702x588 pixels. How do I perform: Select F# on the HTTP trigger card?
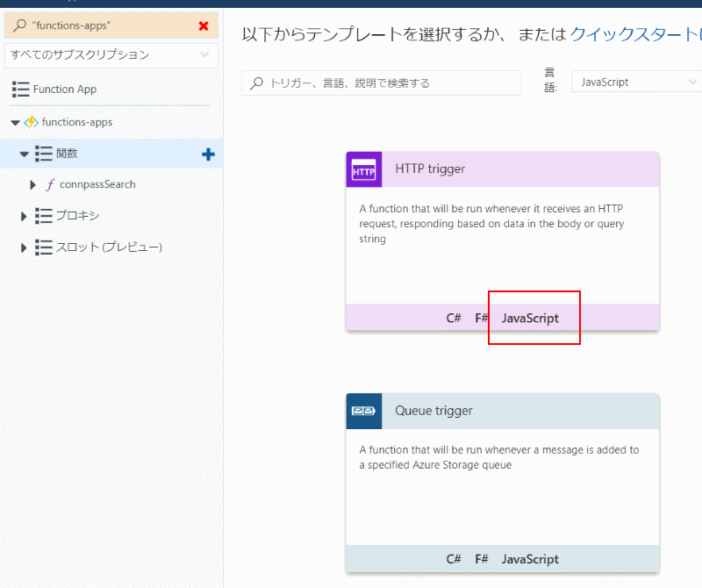tap(481, 318)
